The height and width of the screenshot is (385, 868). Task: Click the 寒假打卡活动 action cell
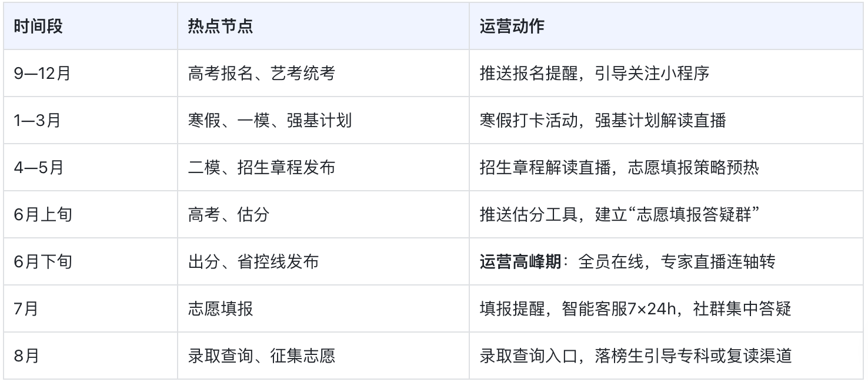tap(603, 121)
